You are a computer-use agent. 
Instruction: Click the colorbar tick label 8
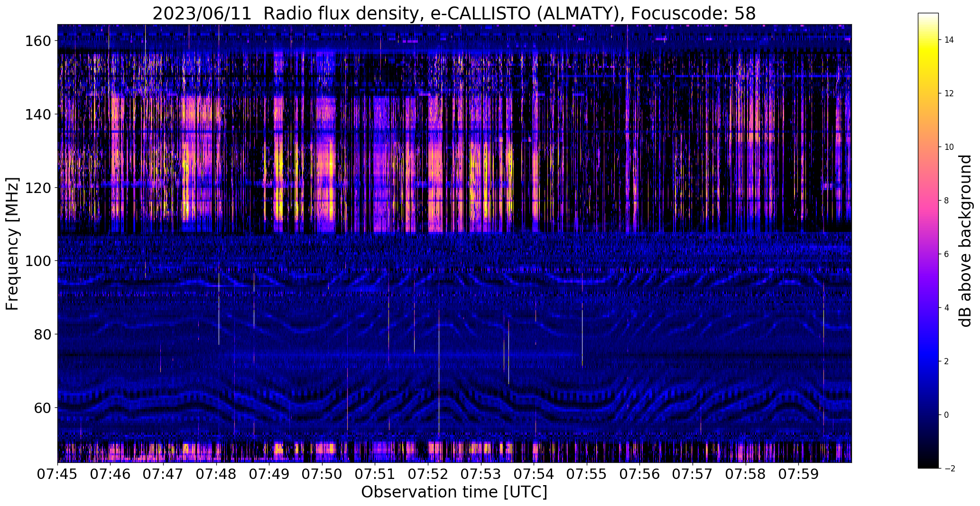click(x=947, y=201)
